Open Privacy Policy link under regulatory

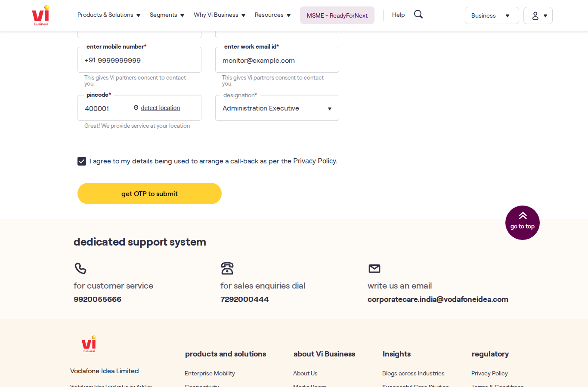tap(489, 373)
